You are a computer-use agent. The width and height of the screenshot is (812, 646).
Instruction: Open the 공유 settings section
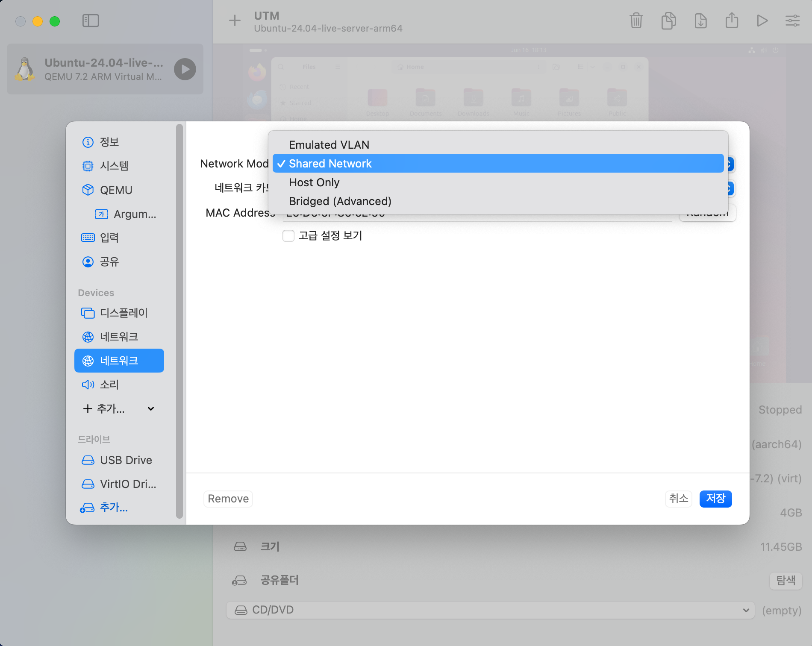point(119,261)
